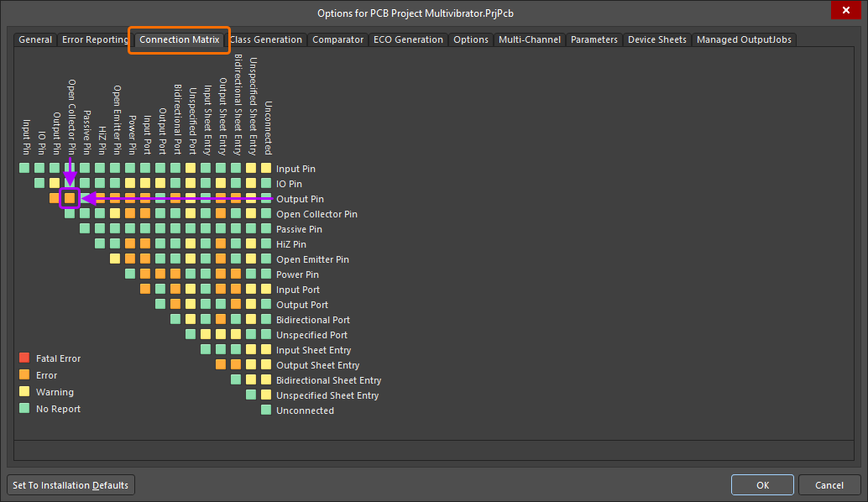This screenshot has width=868, height=502.
Task: Click the Output Sheet Entry row label
Action: coord(318,365)
